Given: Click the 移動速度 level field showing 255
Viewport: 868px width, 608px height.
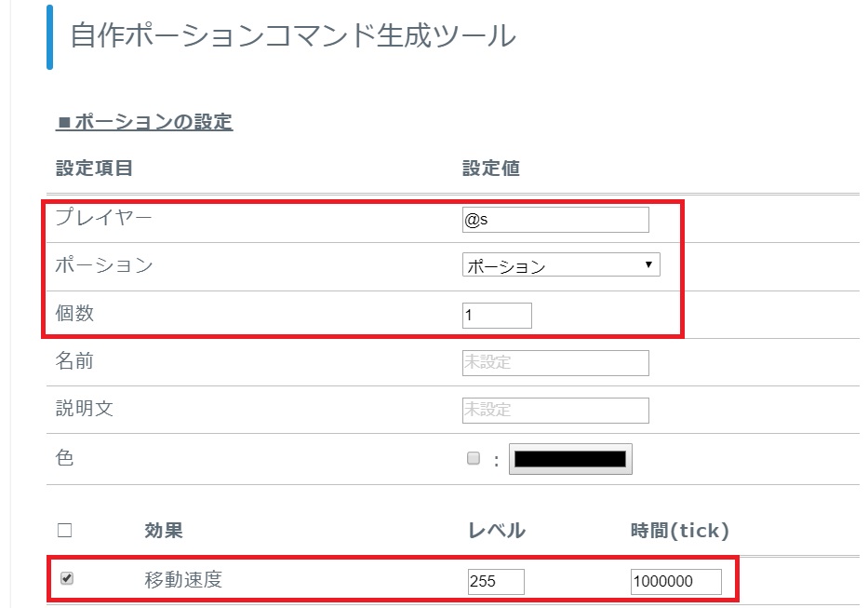Looking at the screenshot, I should tap(496, 581).
